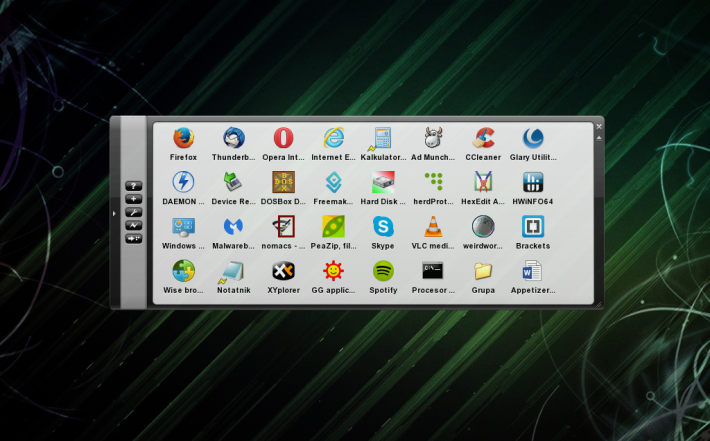
Task: Launch Malwarebytes shortcut
Action: [x=234, y=226]
